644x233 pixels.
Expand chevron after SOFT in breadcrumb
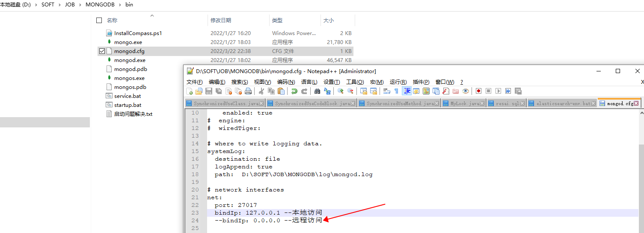[59, 5]
